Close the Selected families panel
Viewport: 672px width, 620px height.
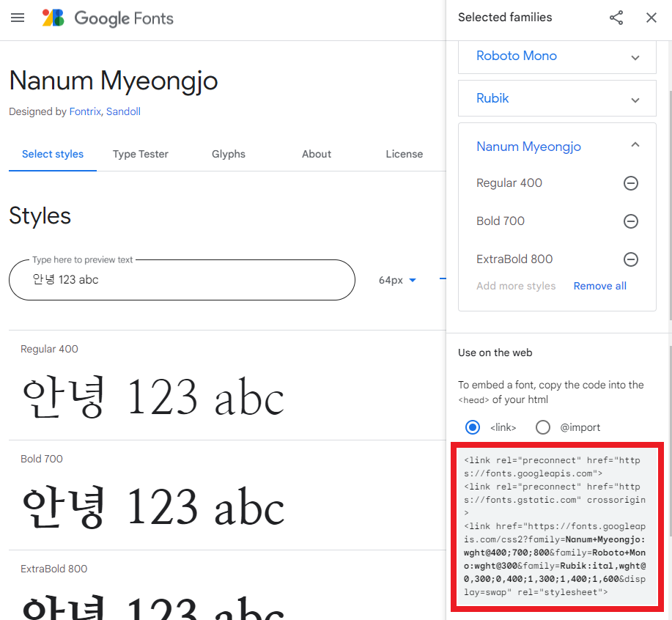pos(651,18)
